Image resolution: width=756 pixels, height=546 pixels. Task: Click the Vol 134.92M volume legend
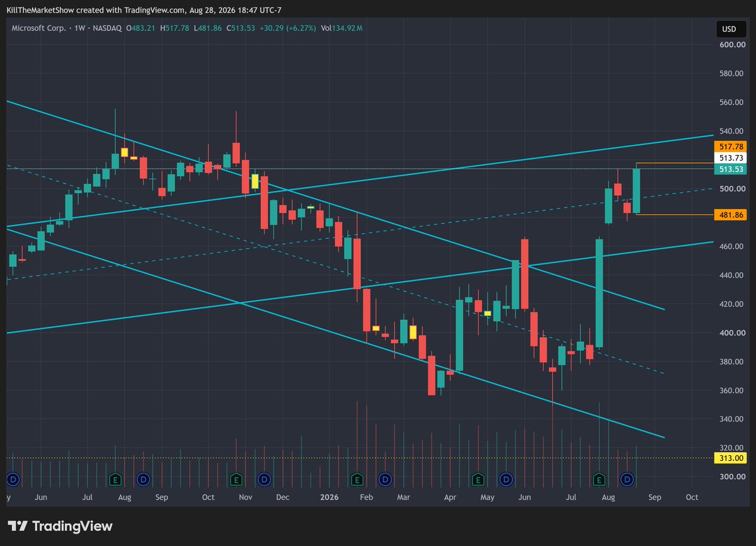341,28
